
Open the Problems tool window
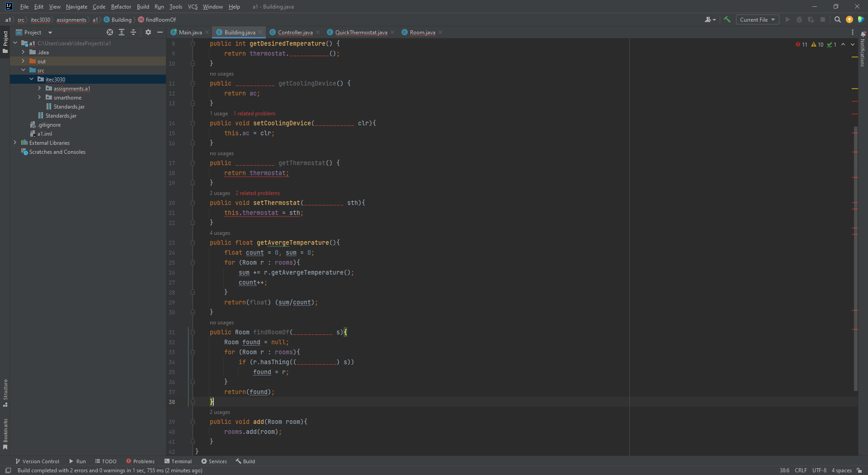[140, 461]
